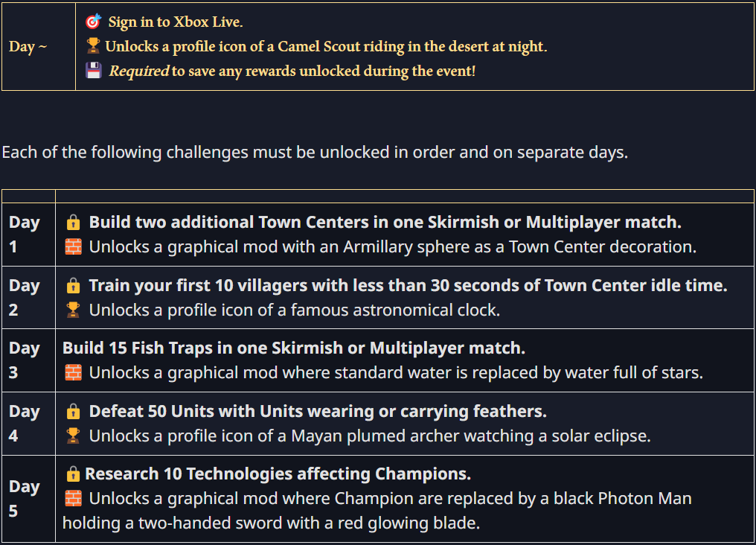Click the brick icon for Photon Man mod
The width and height of the screenshot is (756, 545).
(x=73, y=499)
